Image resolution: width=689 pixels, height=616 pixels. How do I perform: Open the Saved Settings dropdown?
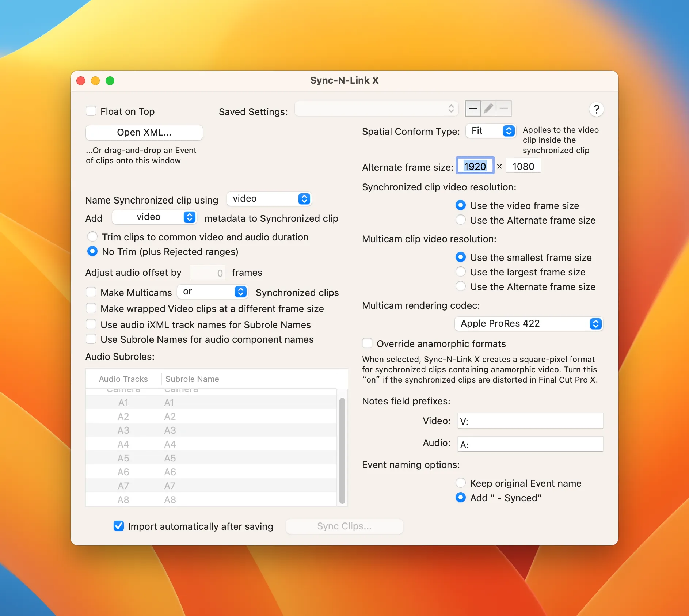click(376, 109)
